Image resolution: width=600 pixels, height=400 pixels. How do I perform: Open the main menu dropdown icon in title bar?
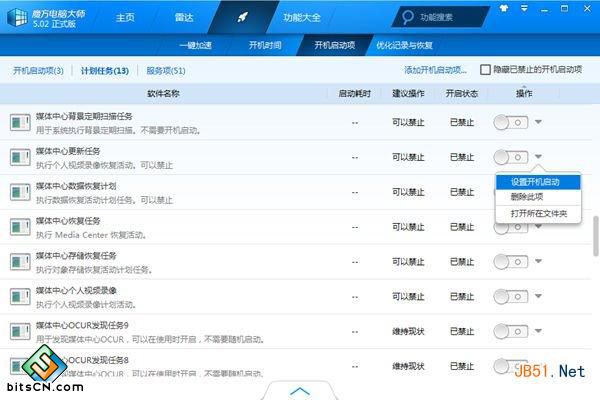pos(524,8)
